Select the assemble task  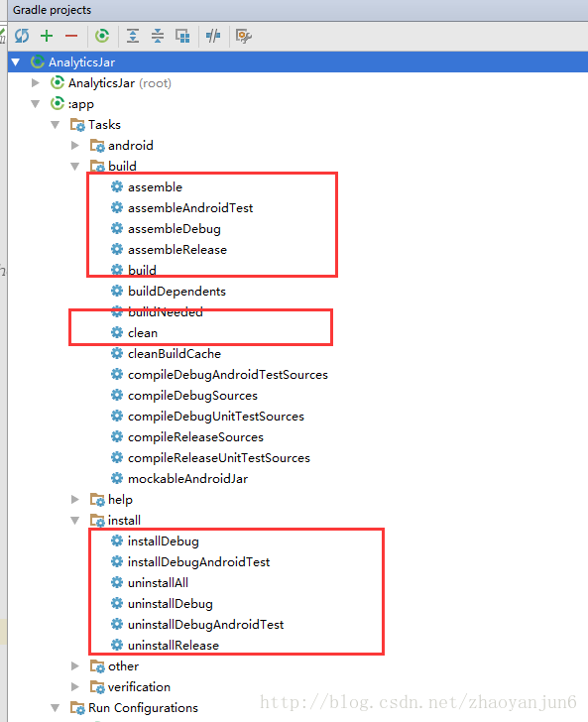pyautogui.click(x=155, y=186)
